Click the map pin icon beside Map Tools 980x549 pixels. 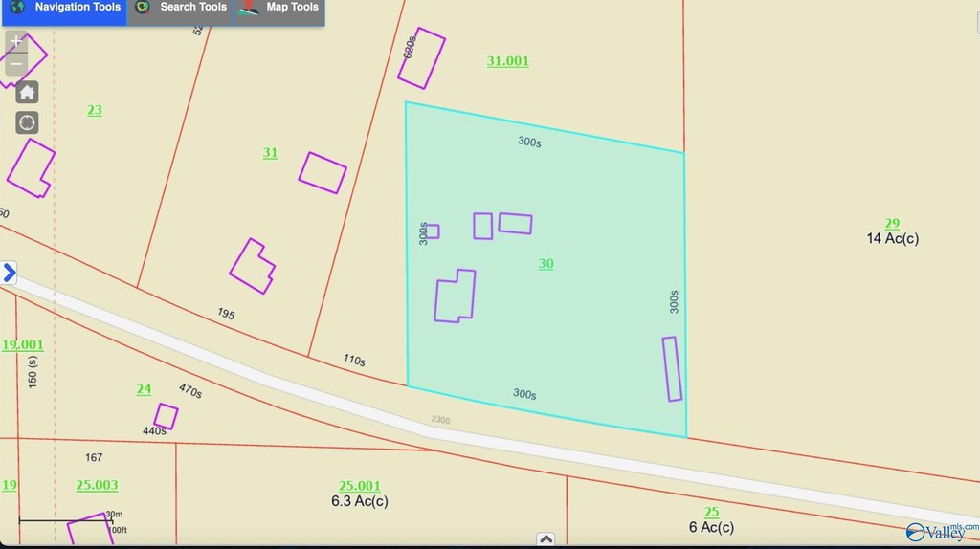249,8
